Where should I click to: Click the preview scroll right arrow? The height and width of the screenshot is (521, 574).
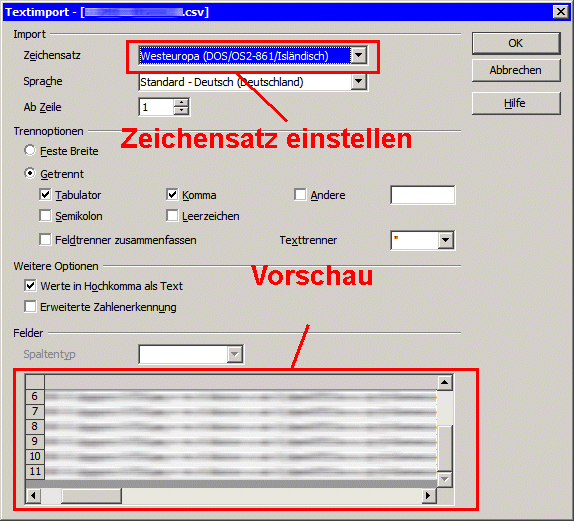point(428,496)
